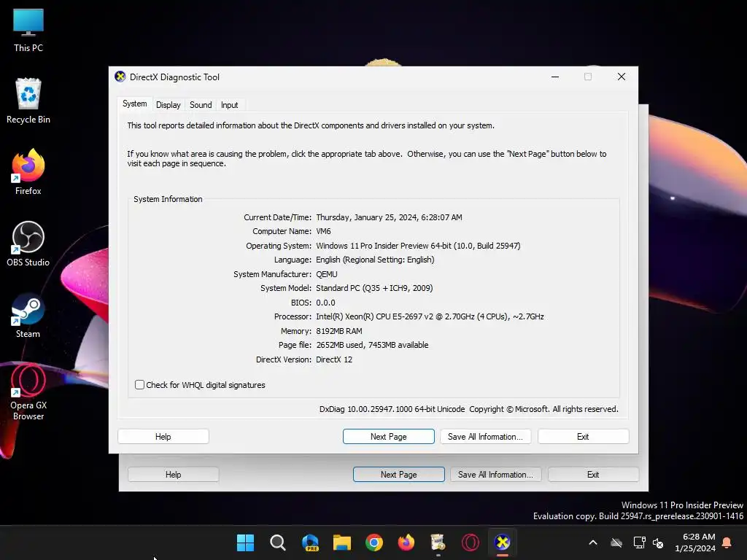Click the System Model value Standard PC
This screenshot has height=560, width=747.
coord(374,288)
